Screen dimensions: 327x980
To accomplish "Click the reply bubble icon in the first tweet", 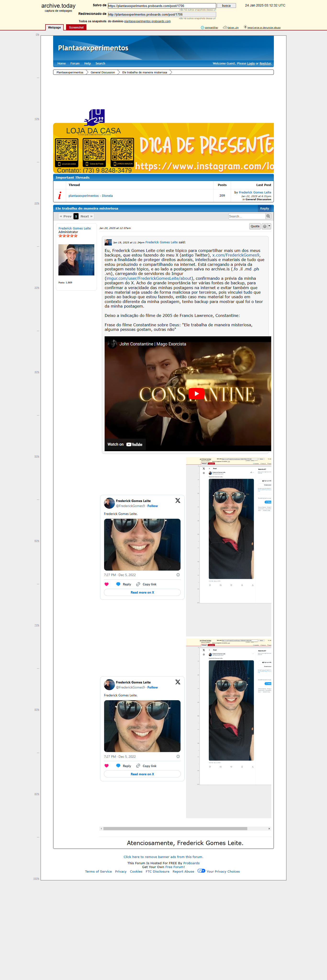I will (x=118, y=584).
